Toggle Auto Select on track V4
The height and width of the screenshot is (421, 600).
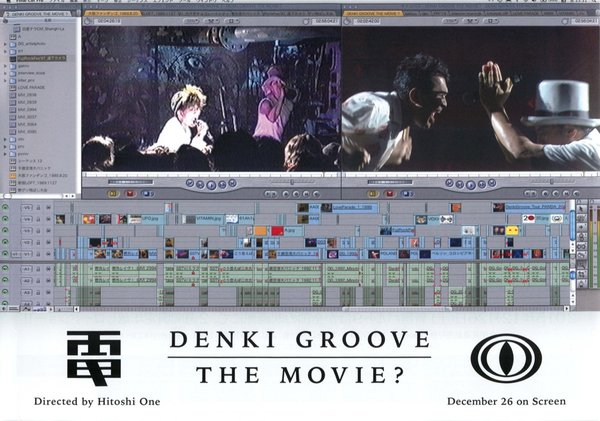coord(49,219)
